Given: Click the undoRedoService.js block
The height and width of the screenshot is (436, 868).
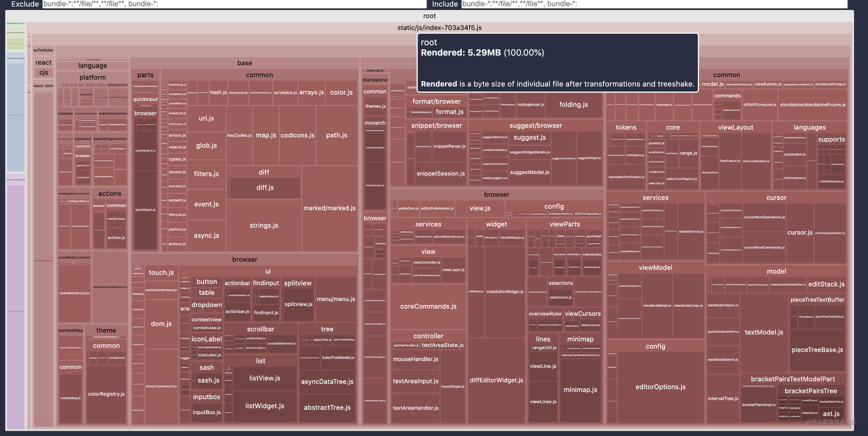Looking at the screenshot, I should pyautogui.click(x=74, y=293).
